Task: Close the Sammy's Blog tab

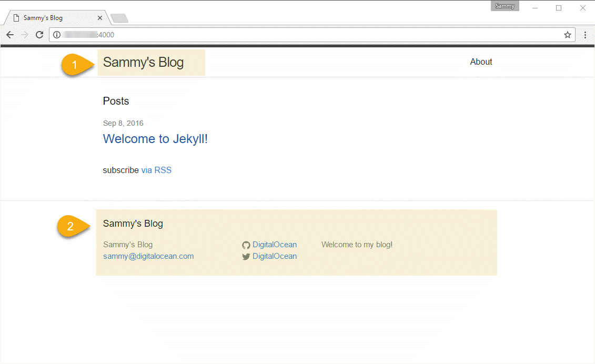Action: pos(100,18)
